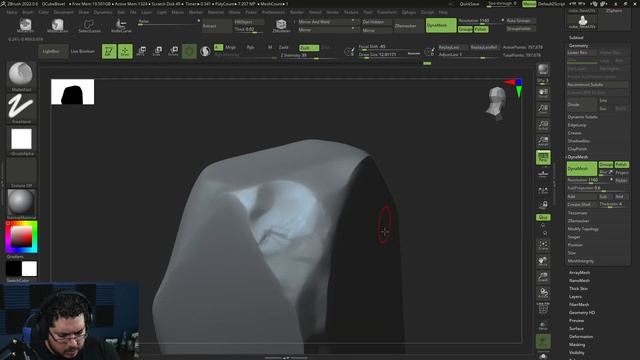This screenshot has height=360, width=640.
Task: Toggle the Qvz axis rotation button
Action: (x=543, y=217)
